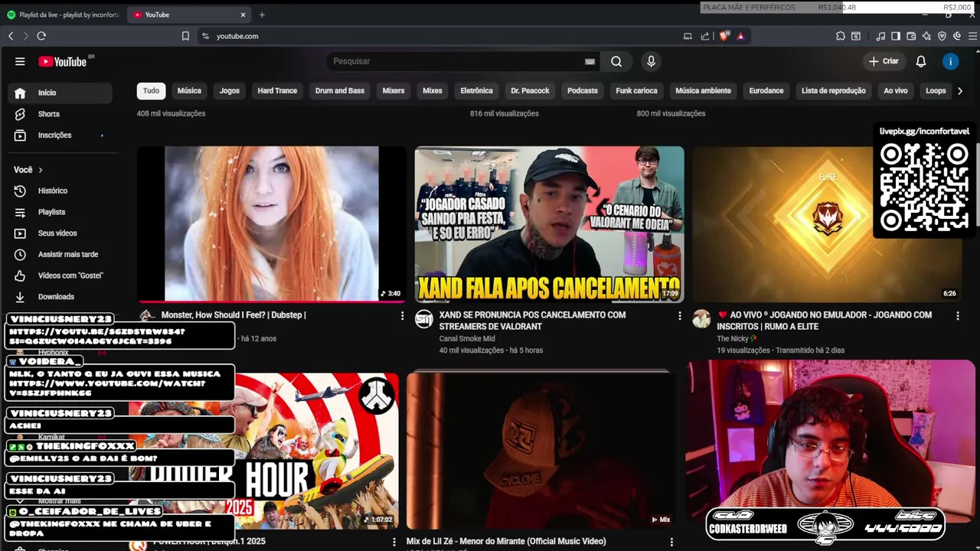Bookmark this page

[x=185, y=36]
